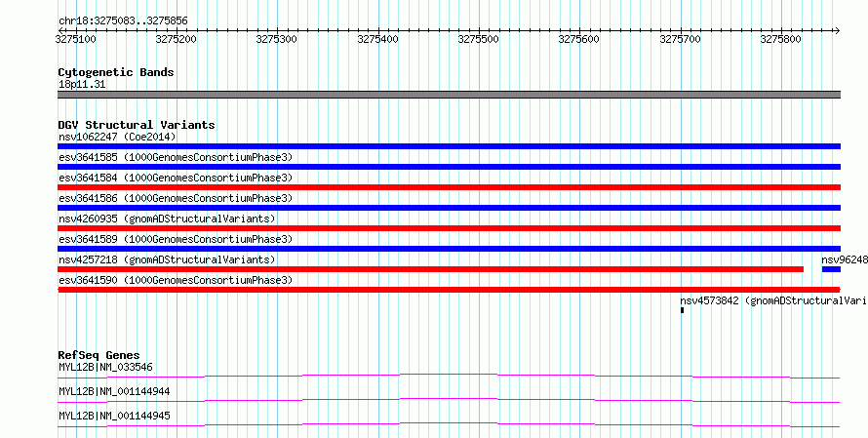Viewport: 868px width, 438px height.
Task: Click the esv3641590 variant label
Action: click(x=176, y=280)
